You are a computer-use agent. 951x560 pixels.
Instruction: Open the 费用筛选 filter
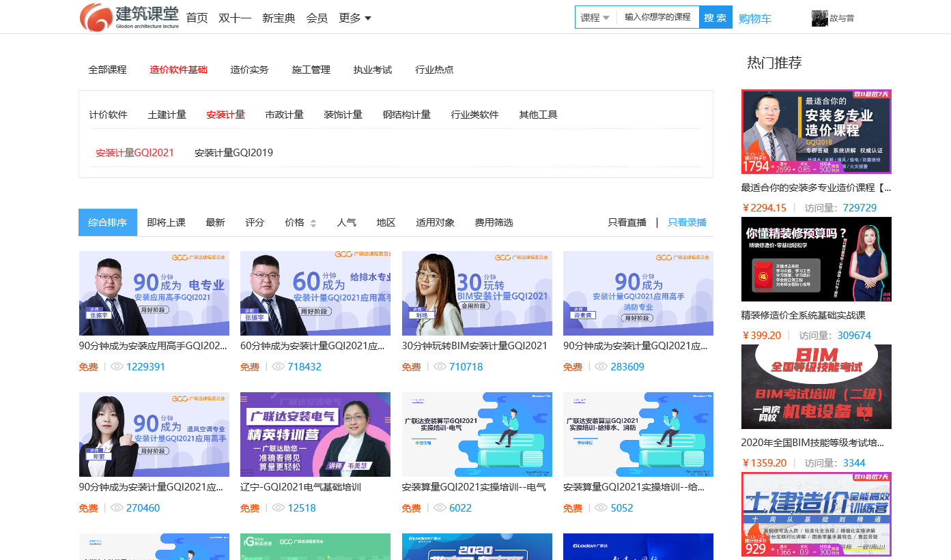pos(494,222)
